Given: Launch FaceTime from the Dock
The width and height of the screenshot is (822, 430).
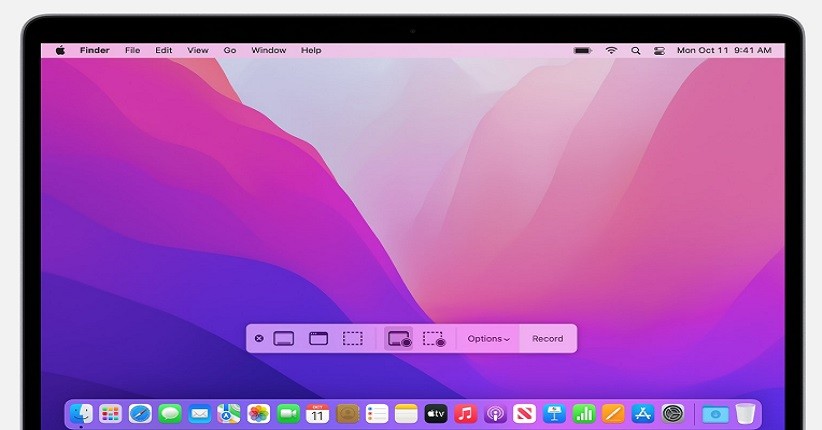Looking at the screenshot, I should (x=288, y=414).
